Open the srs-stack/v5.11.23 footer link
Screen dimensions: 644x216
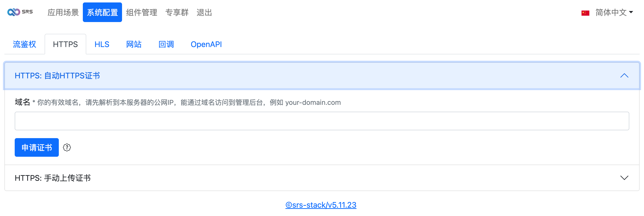pyautogui.click(x=321, y=205)
